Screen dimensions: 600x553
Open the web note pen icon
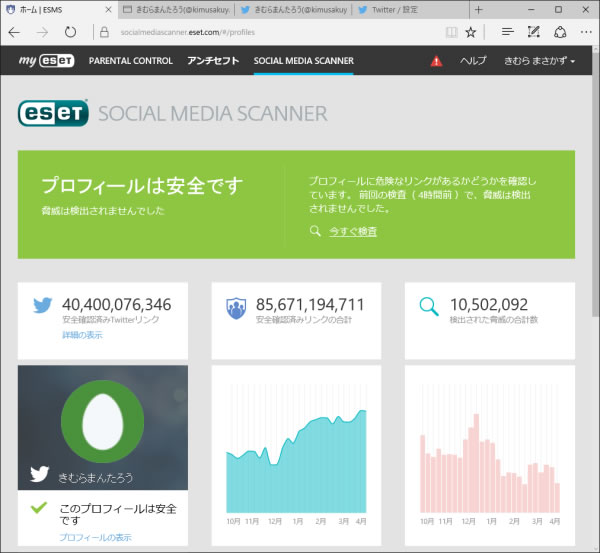pos(533,32)
